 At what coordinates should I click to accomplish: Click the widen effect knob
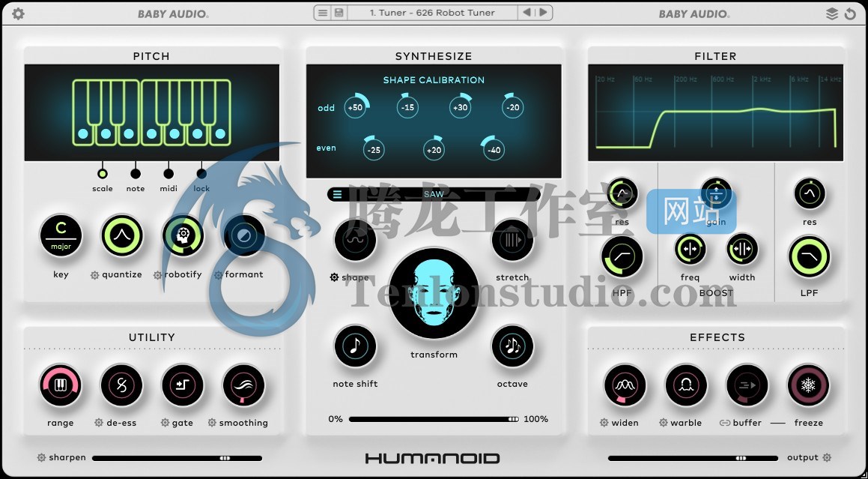pyautogui.click(x=625, y=385)
